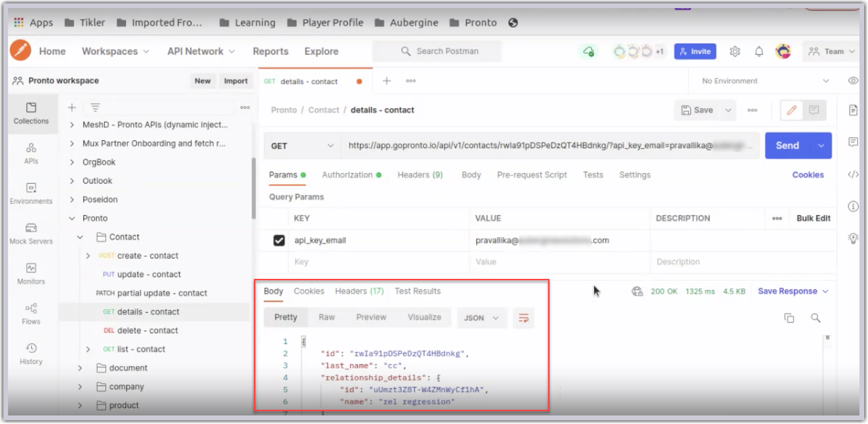
Task: Open the notifications bell
Action: point(759,51)
